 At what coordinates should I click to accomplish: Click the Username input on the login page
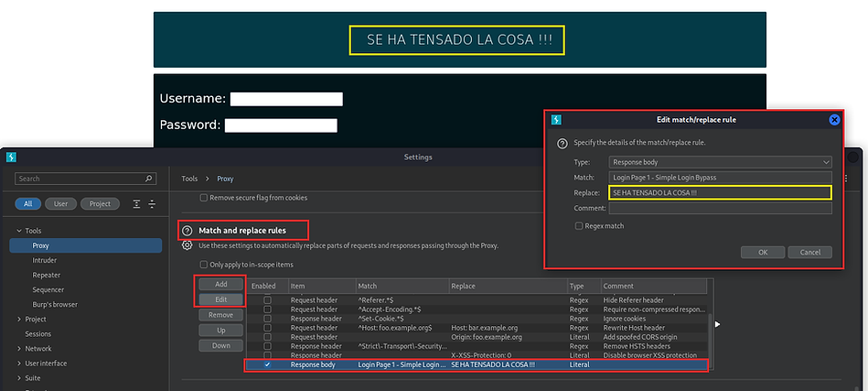286,99
